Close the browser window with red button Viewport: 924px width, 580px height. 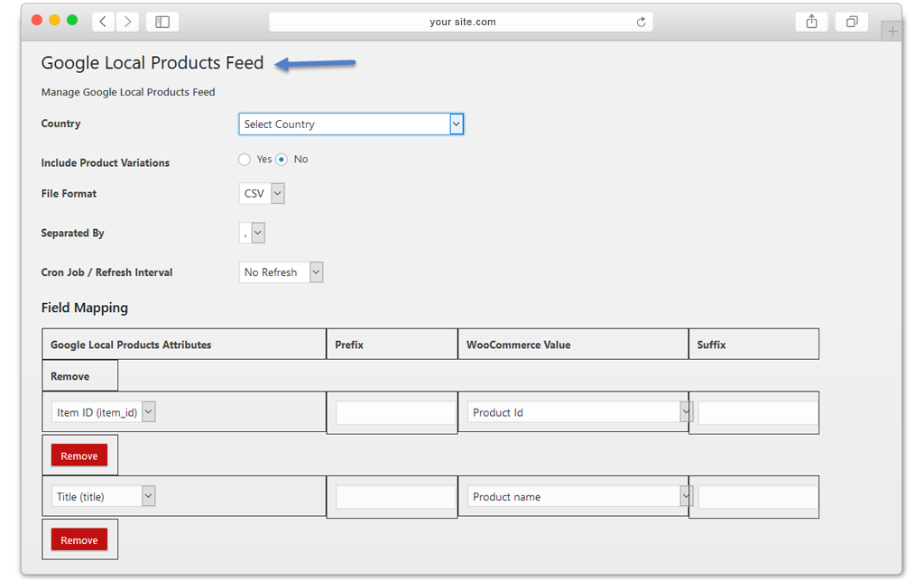pyautogui.click(x=36, y=20)
